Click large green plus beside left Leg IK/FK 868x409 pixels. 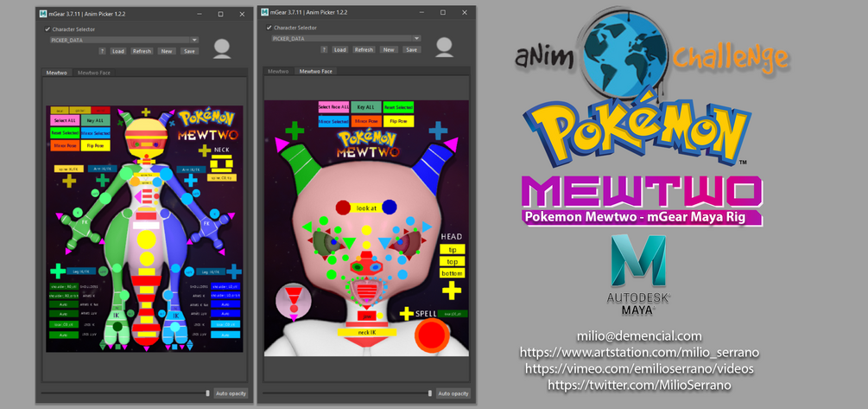click(58, 271)
